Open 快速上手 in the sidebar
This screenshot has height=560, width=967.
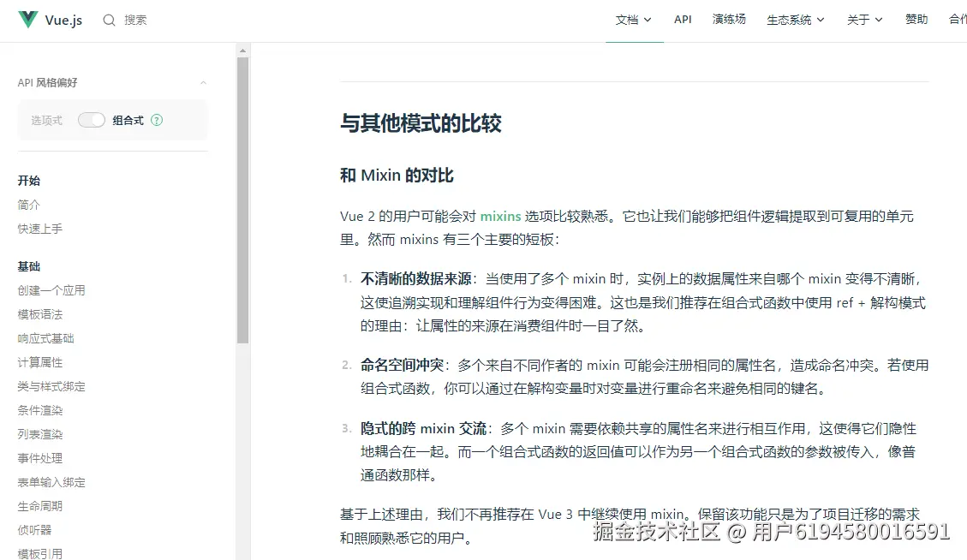(x=40, y=229)
